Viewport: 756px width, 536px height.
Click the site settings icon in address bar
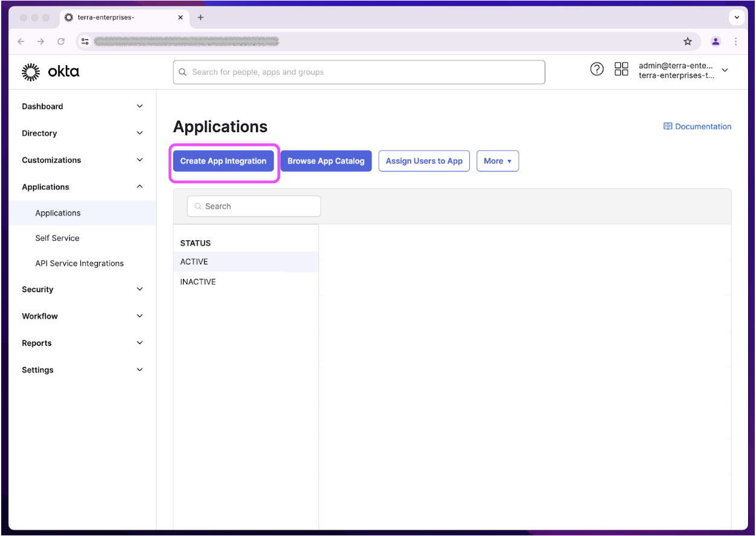tap(85, 42)
